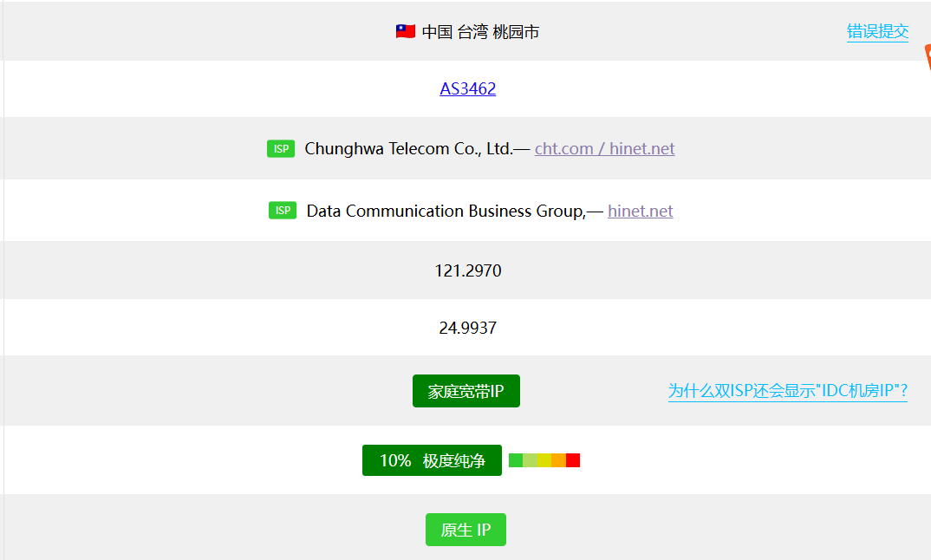Click the 家庭宽带IP button
The height and width of the screenshot is (560, 931).
tap(466, 391)
